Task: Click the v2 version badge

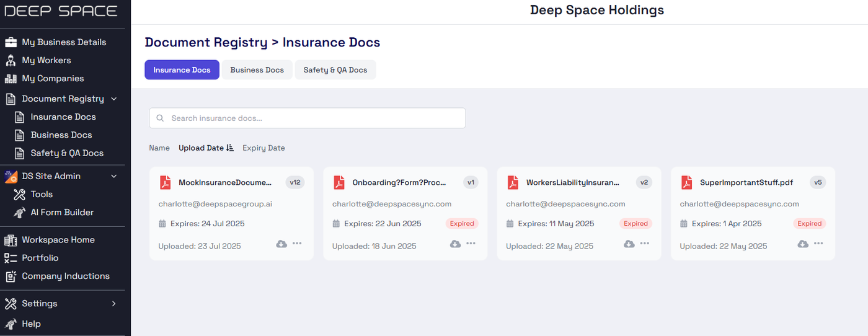Action: (644, 182)
